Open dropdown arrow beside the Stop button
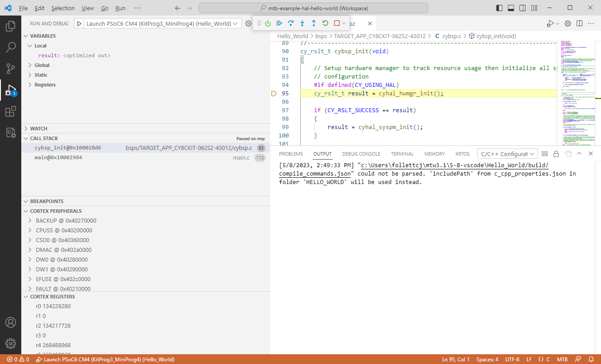The height and width of the screenshot is (364, 601). (344, 23)
